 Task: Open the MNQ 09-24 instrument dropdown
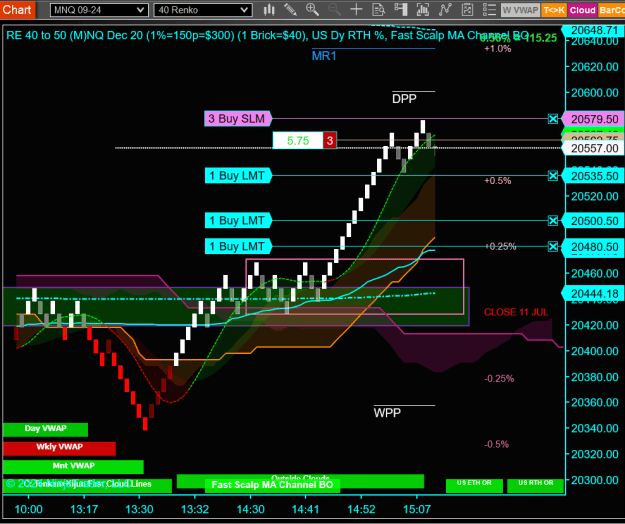point(99,10)
